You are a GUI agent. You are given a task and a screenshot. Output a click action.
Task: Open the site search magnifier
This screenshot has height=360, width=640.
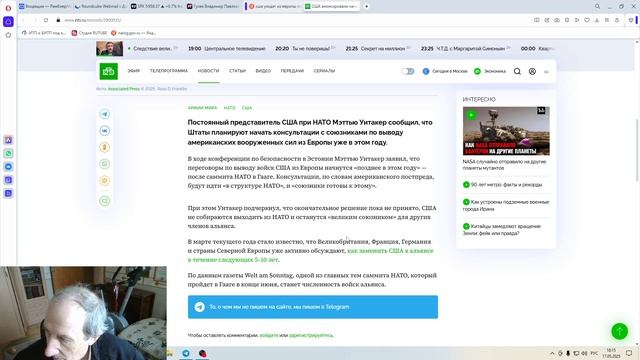pyautogui.click(x=517, y=71)
